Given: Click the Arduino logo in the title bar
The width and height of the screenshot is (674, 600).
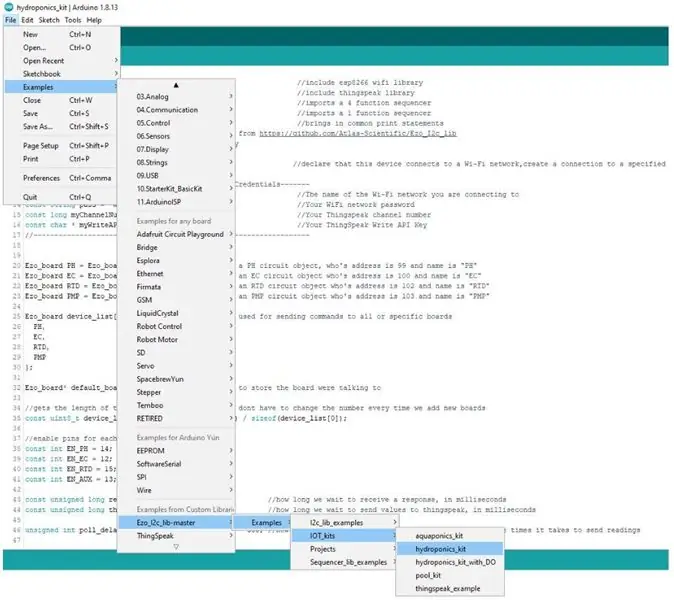Looking at the screenshot, I should (x=9, y=7).
